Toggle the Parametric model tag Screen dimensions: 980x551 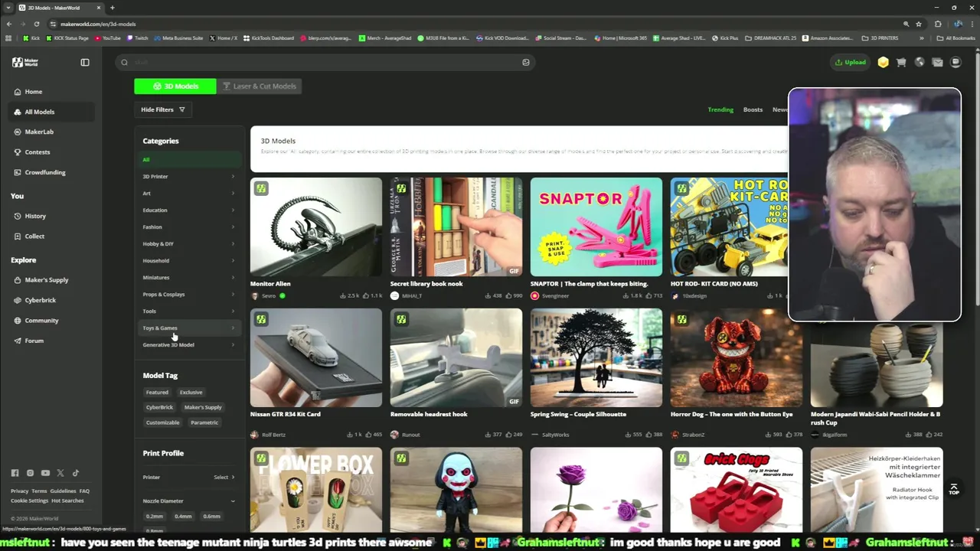click(x=204, y=422)
